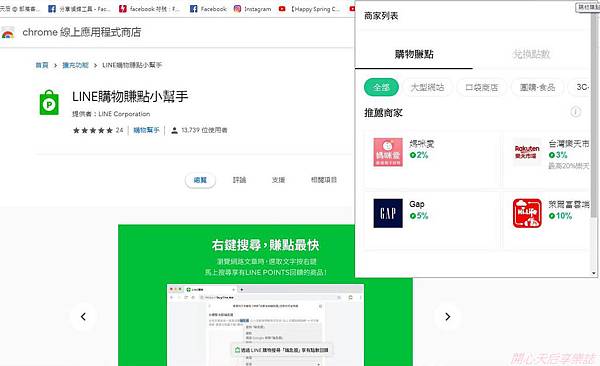Open the facebook 粉絲 bookmark
Viewport: 600px width, 366px height.
[x=149, y=8]
